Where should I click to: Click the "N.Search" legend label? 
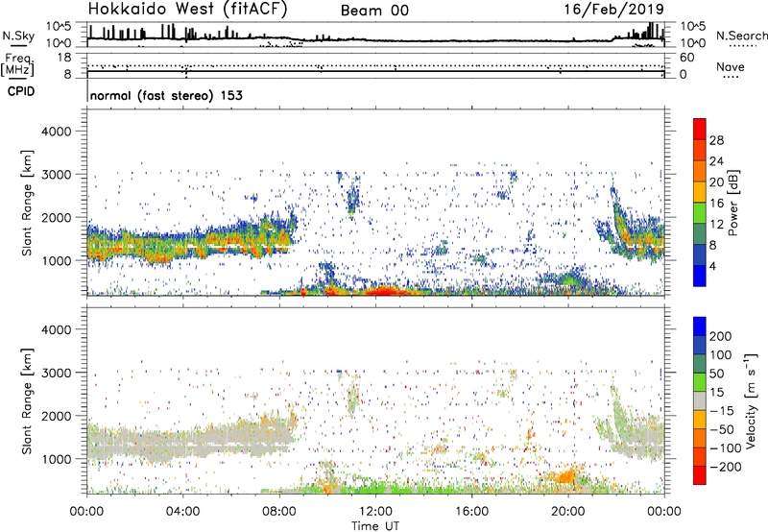point(741,36)
